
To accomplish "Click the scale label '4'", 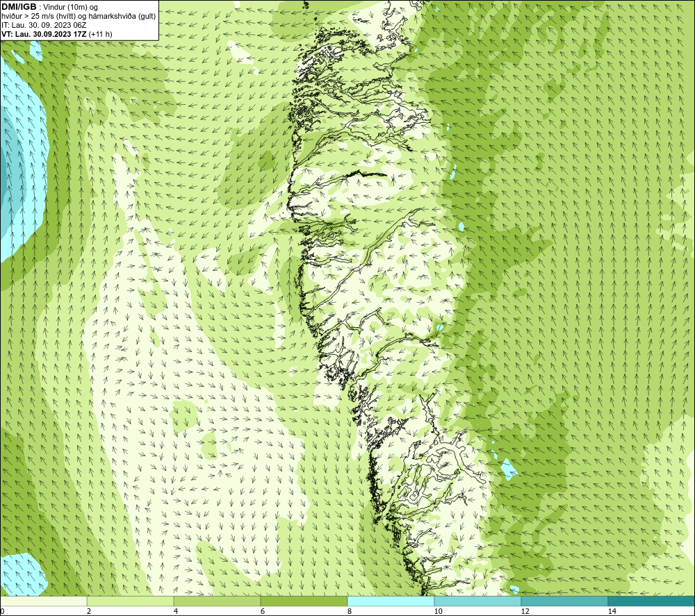I will [x=176, y=611].
